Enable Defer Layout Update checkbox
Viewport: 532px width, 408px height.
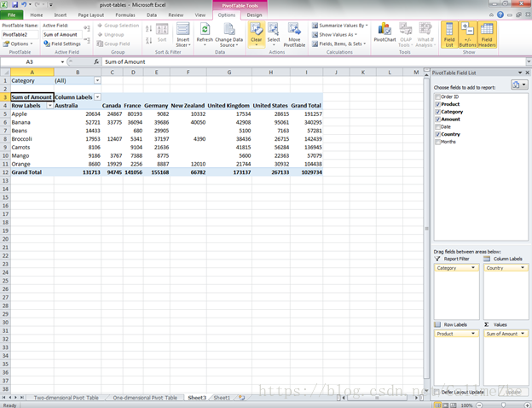pos(437,392)
